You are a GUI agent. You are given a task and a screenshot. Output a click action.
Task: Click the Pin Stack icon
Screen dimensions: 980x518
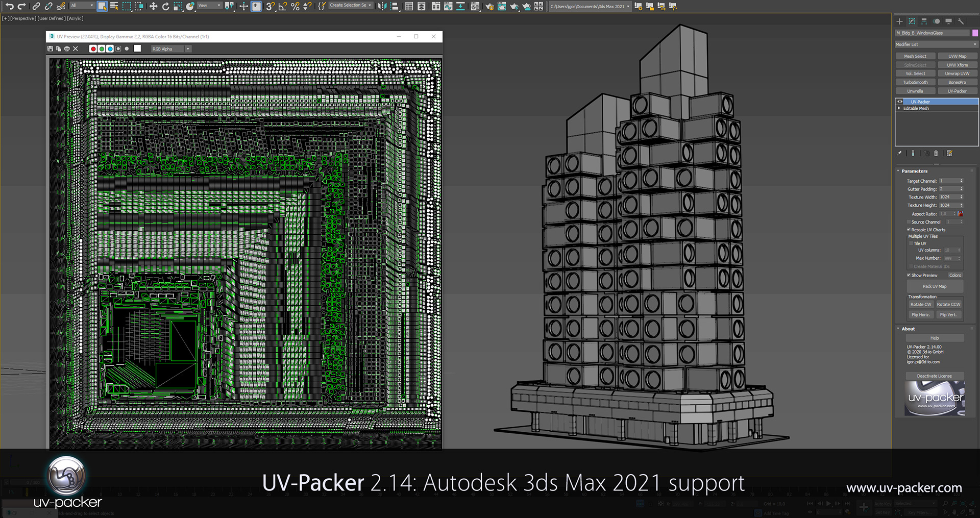[900, 153]
